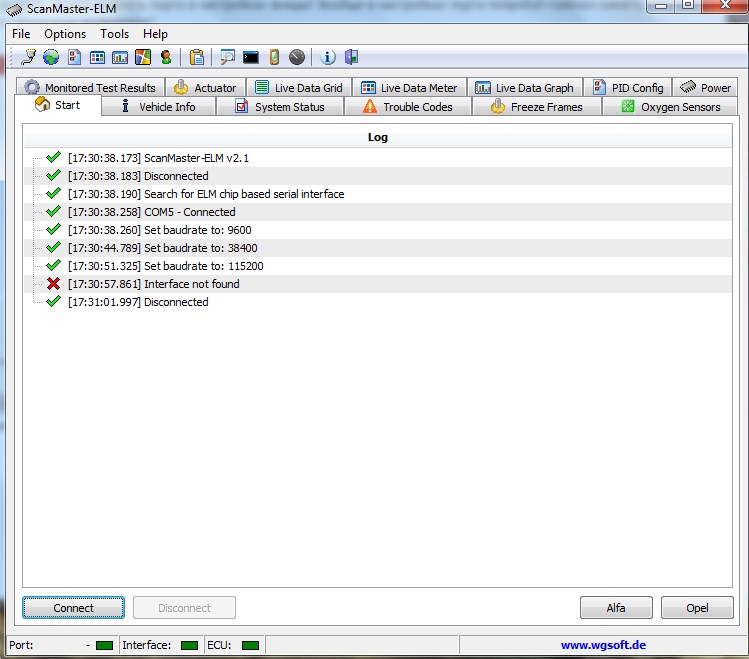Click the blue info icon in toolbar
Image resolution: width=749 pixels, height=659 pixels.
pyautogui.click(x=328, y=57)
